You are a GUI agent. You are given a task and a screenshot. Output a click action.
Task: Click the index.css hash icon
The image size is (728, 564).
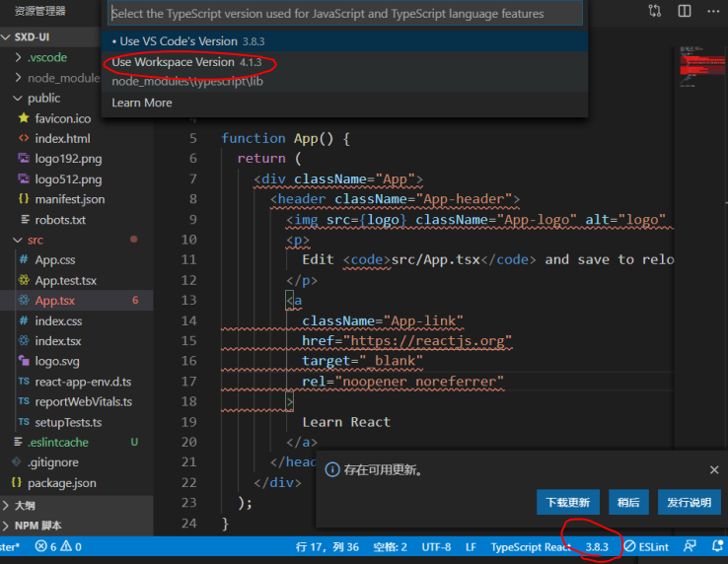pyautogui.click(x=24, y=320)
